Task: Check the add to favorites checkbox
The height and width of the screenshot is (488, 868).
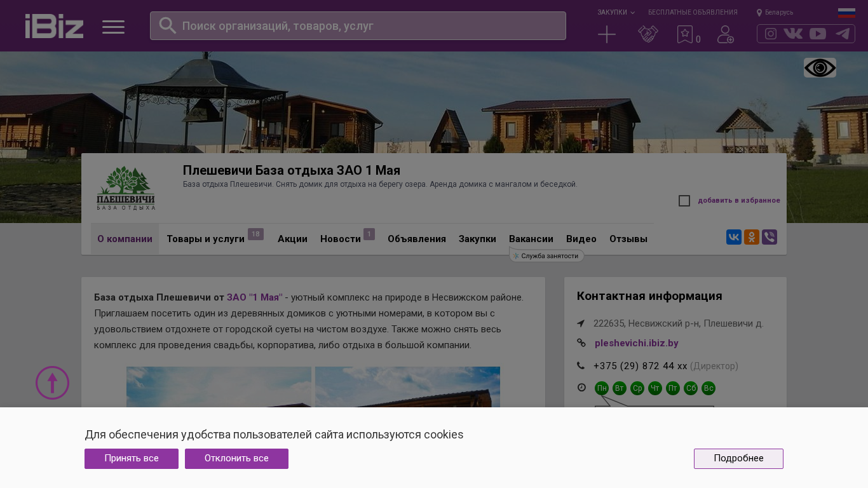Action: tap(684, 201)
